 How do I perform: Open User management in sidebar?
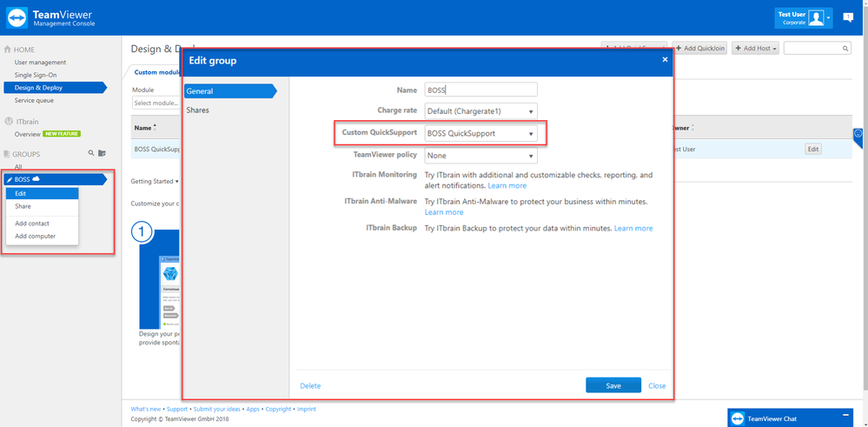40,63
